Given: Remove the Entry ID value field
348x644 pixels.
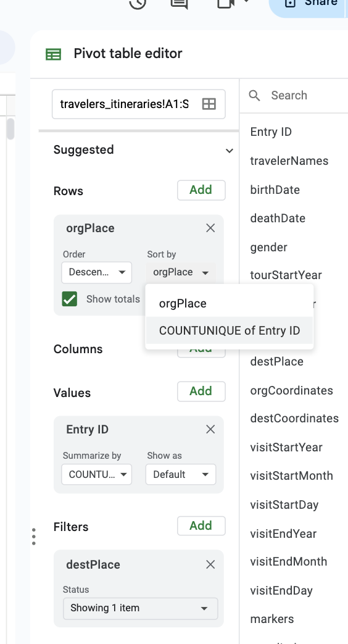Looking at the screenshot, I should point(210,429).
